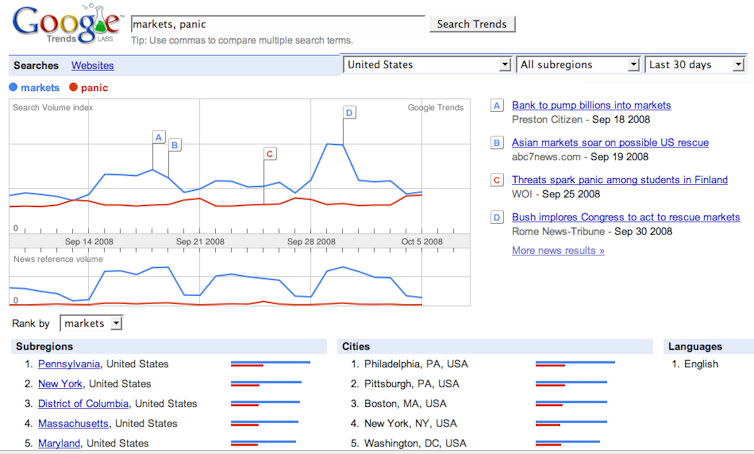This screenshot has width=754, height=454.
Task: Click Philadelphia, PA, USA in Cities list
Action: click(x=416, y=364)
